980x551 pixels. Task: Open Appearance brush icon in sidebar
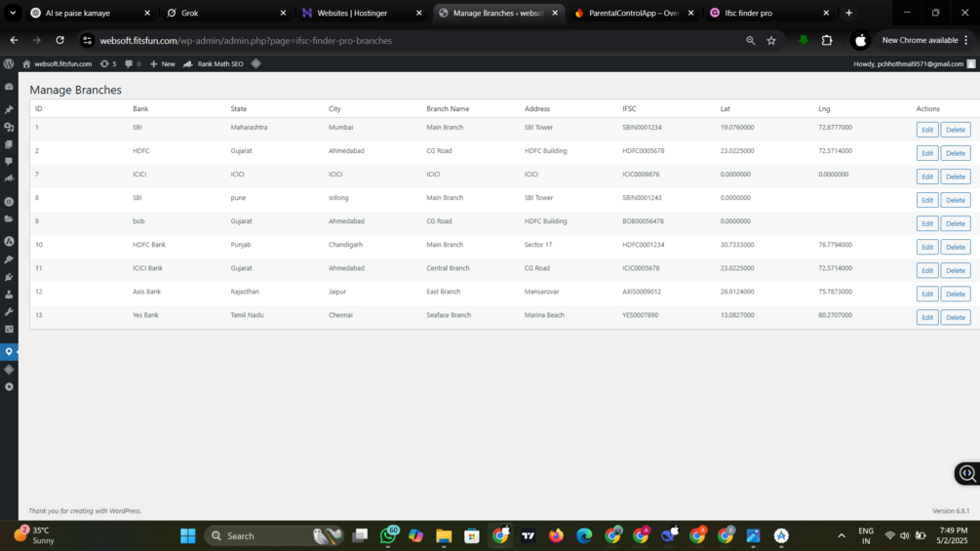point(9,259)
